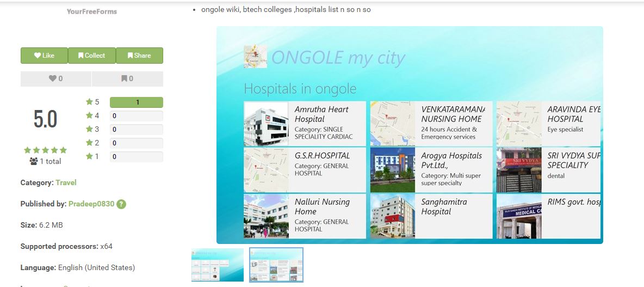Click the Sanghamitra Hospital building image
Viewport: 644px width, 287px height.
[392, 216]
